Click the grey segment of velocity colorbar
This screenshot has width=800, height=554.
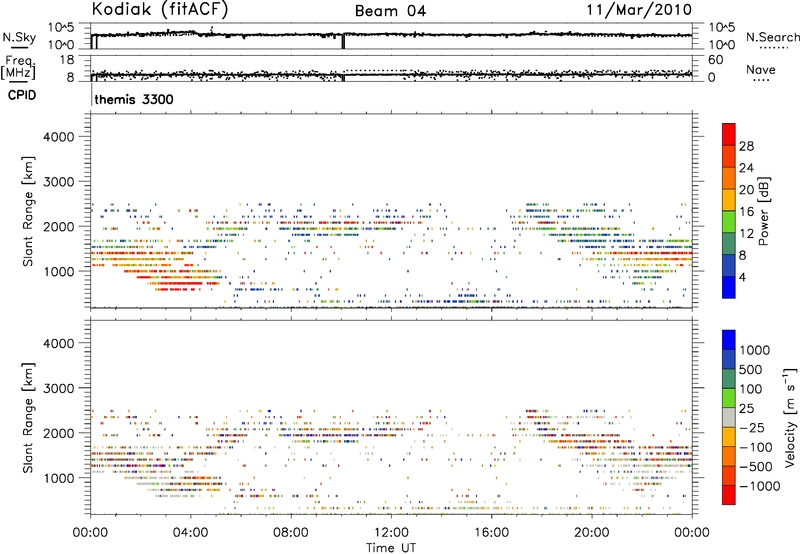click(x=729, y=418)
